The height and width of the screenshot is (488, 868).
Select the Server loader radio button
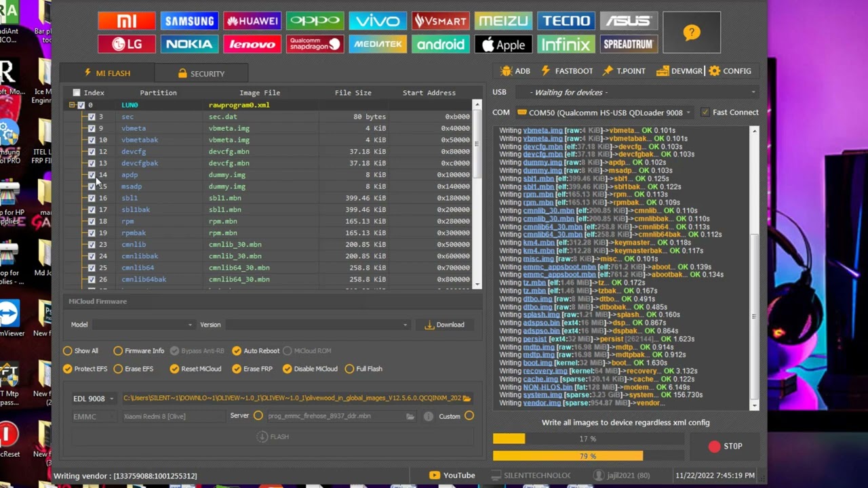click(258, 415)
